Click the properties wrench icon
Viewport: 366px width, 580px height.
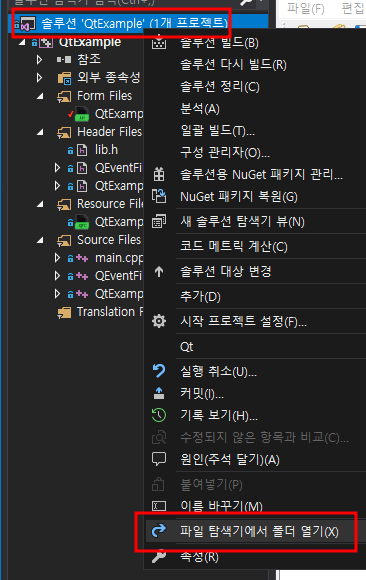159,556
